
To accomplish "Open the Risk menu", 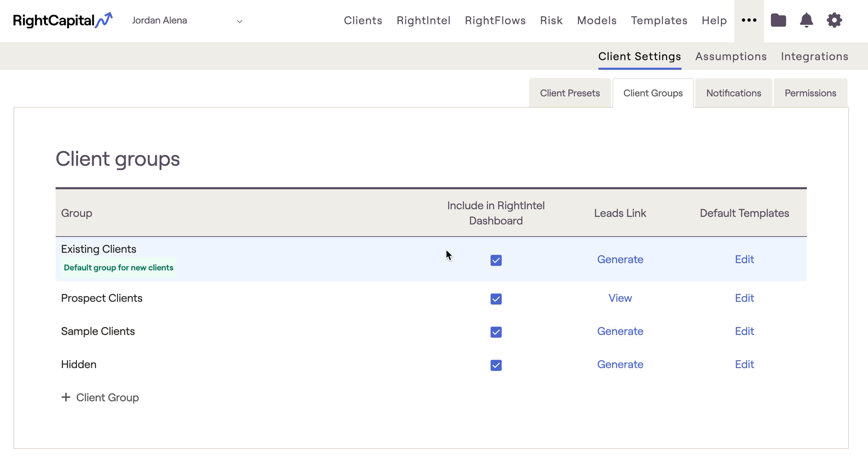I will click(x=551, y=20).
